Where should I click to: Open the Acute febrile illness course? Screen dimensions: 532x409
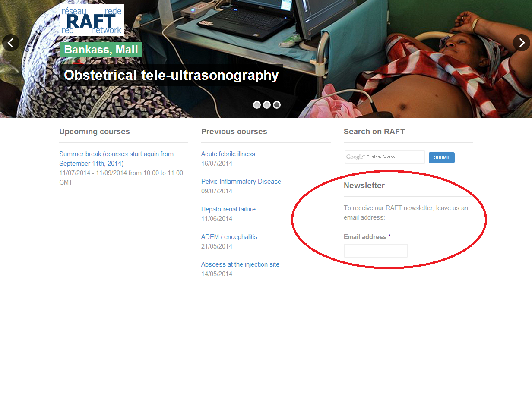228,154
